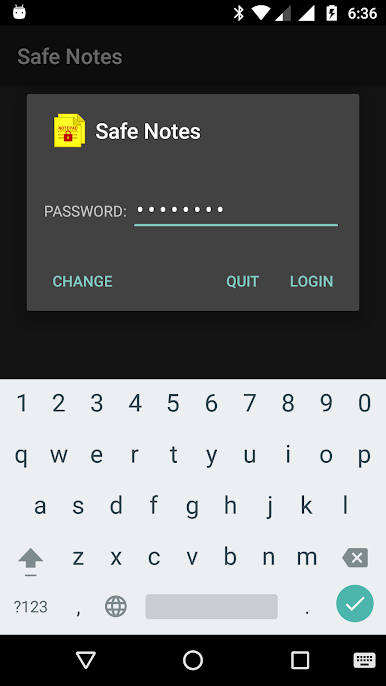The image size is (386, 686).
Task: Tap the green checkmark done key
Action: (x=354, y=604)
